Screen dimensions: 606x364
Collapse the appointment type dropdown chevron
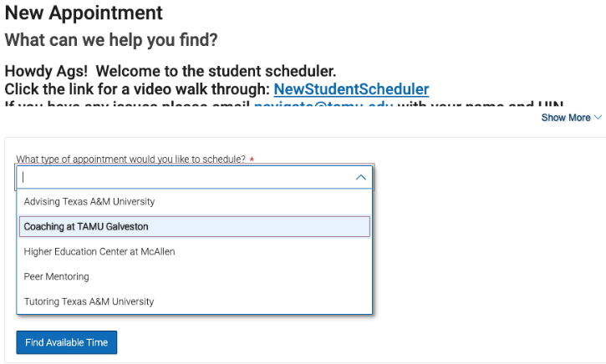pos(361,177)
